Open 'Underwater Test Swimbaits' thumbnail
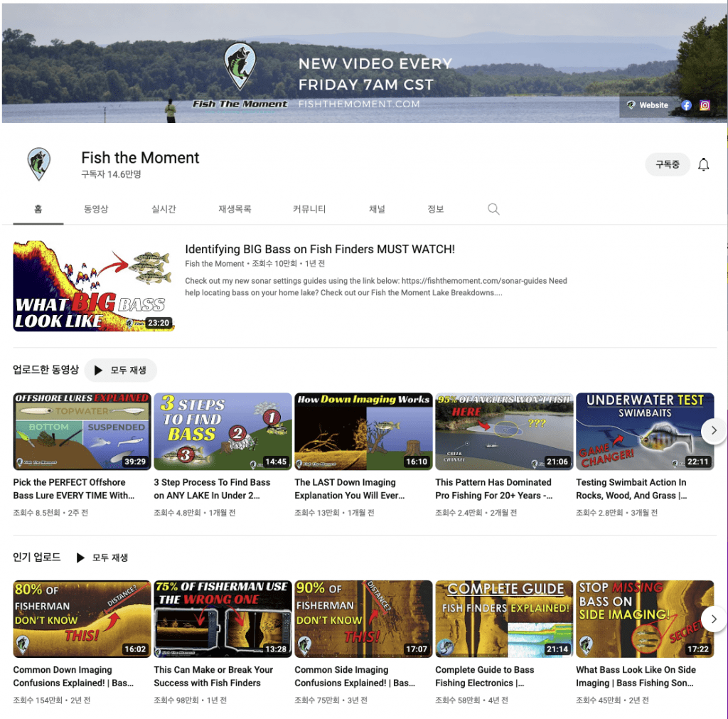Image resolution: width=728 pixels, height=719 pixels. [x=645, y=432]
